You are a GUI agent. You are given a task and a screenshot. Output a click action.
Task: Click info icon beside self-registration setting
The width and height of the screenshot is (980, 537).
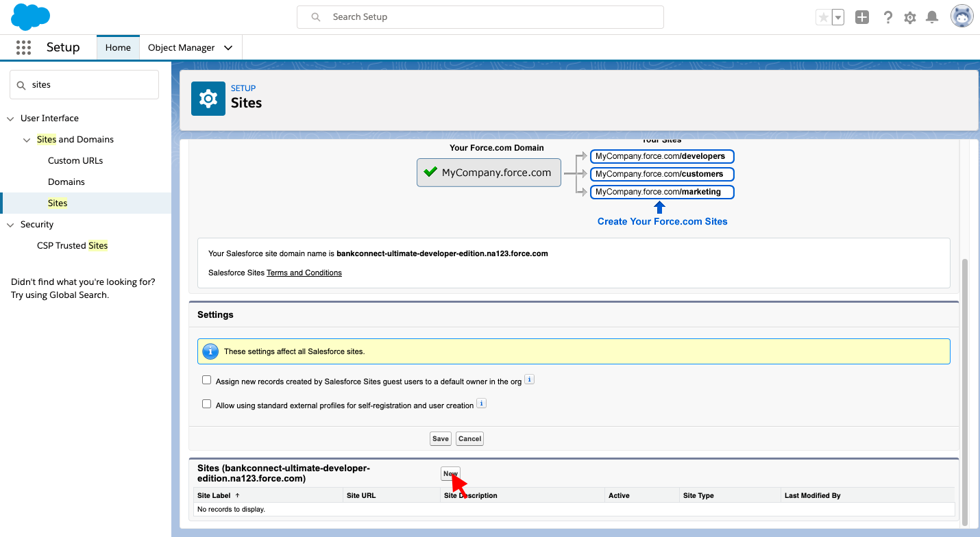point(481,403)
